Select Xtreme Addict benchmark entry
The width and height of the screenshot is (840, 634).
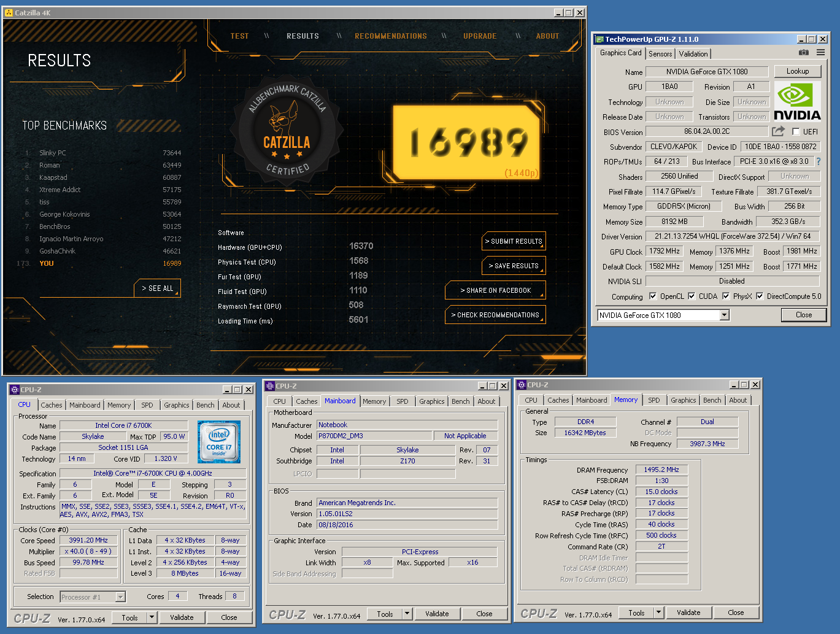click(x=103, y=190)
